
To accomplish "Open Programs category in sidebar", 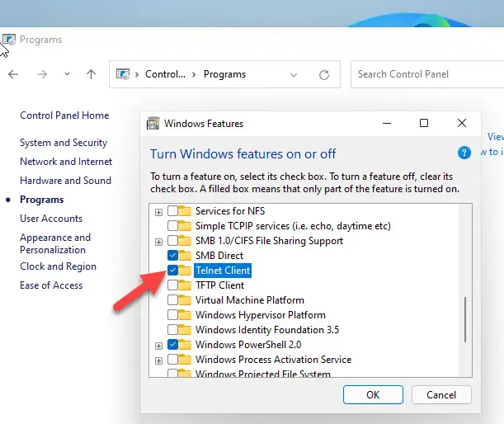I will point(42,200).
